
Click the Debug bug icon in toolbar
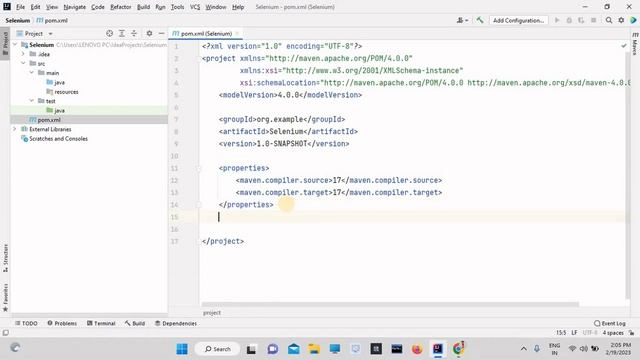pyautogui.click(x=569, y=20)
